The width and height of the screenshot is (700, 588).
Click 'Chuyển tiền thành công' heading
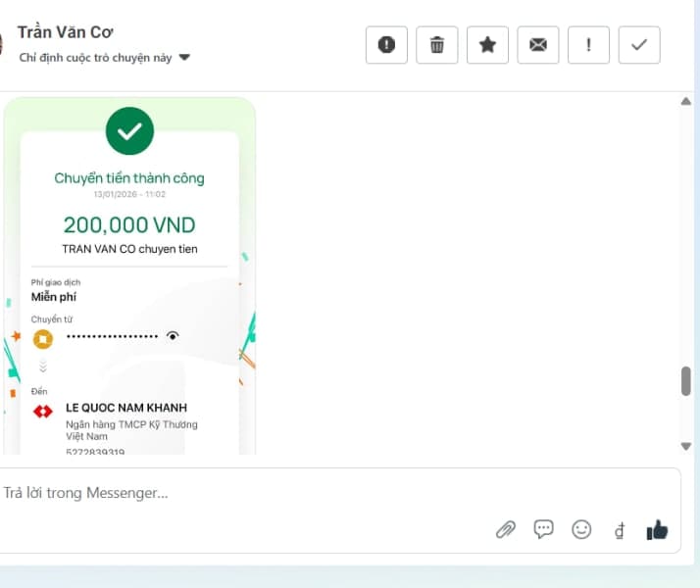click(129, 178)
